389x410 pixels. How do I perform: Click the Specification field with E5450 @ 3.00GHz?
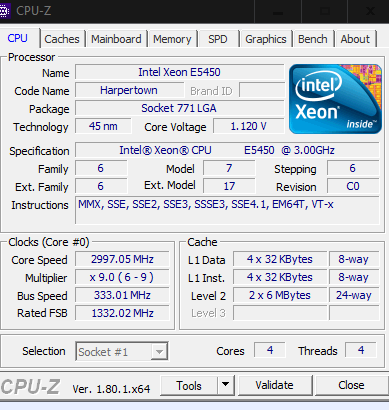227,150
